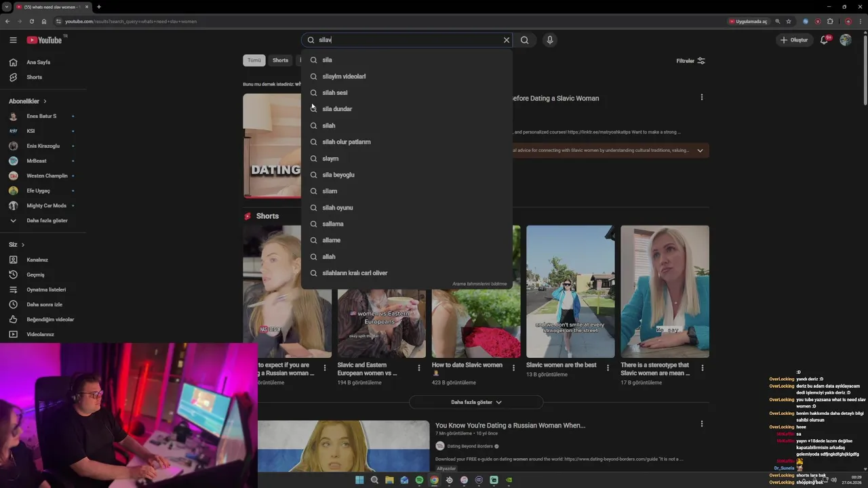Expand the Siz section
868x488 pixels.
[17, 245]
